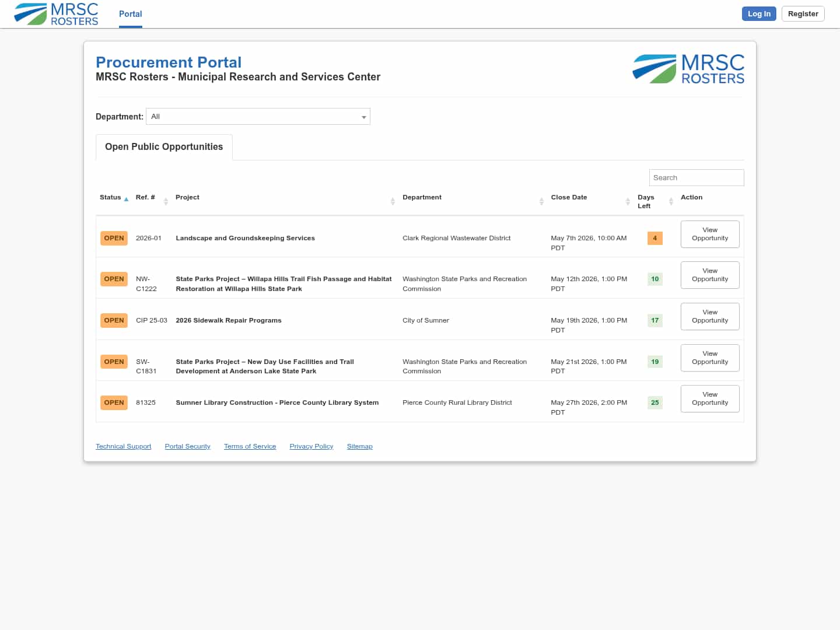Click the OPEN status badge for CIP 25-03

(114, 320)
